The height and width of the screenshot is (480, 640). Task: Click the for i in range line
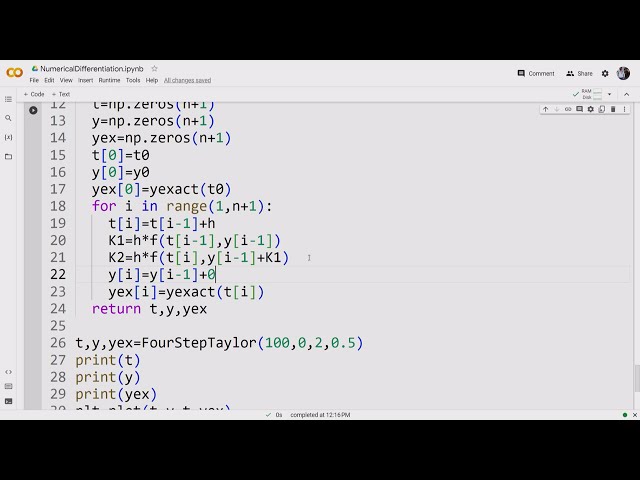coord(182,206)
